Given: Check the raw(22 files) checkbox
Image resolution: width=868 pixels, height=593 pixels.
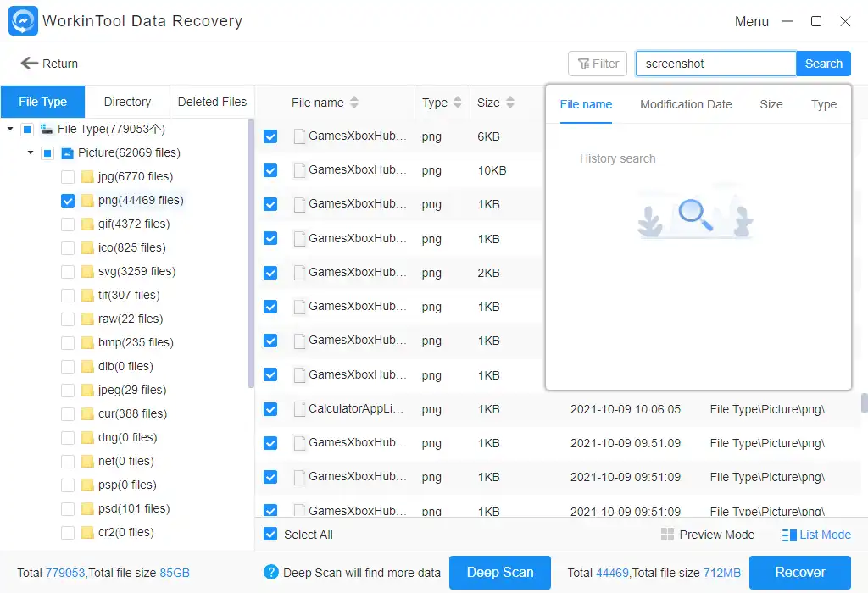Looking at the screenshot, I should [68, 319].
